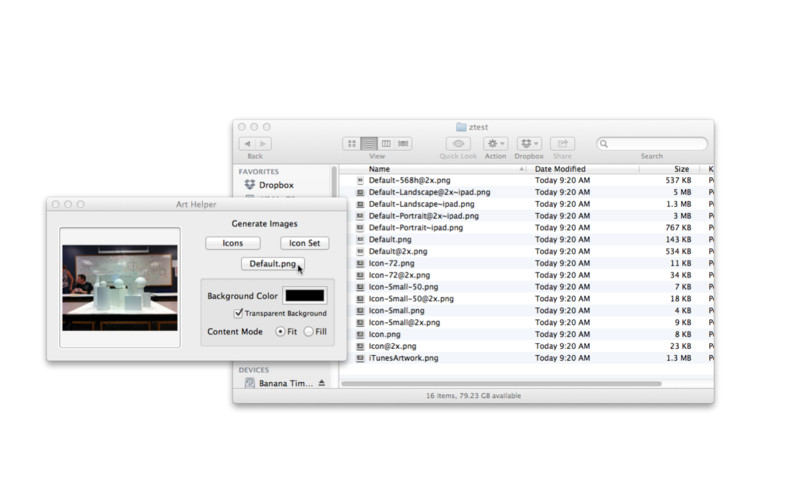
Task: Click file icon beside Icon@2x.png
Action: 360,346
